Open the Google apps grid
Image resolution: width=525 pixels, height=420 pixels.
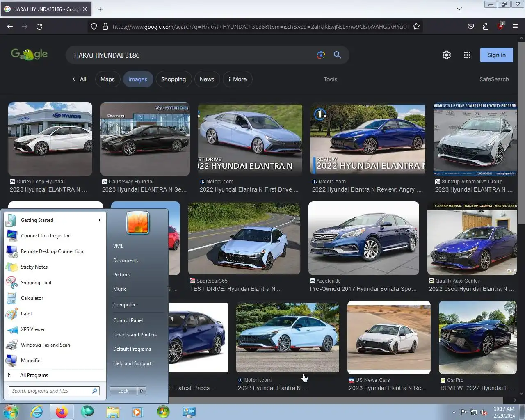coord(467,55)
